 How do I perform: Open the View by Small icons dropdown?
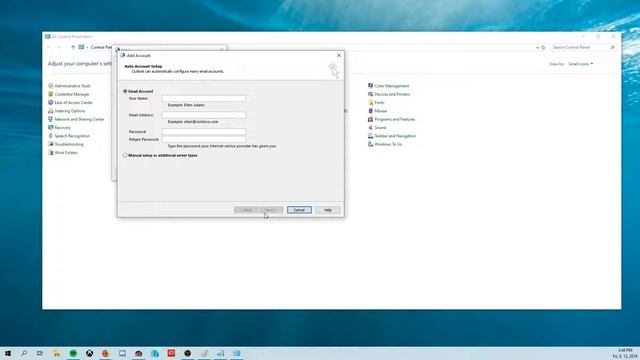pyautogui.click(x=580, y=64)
